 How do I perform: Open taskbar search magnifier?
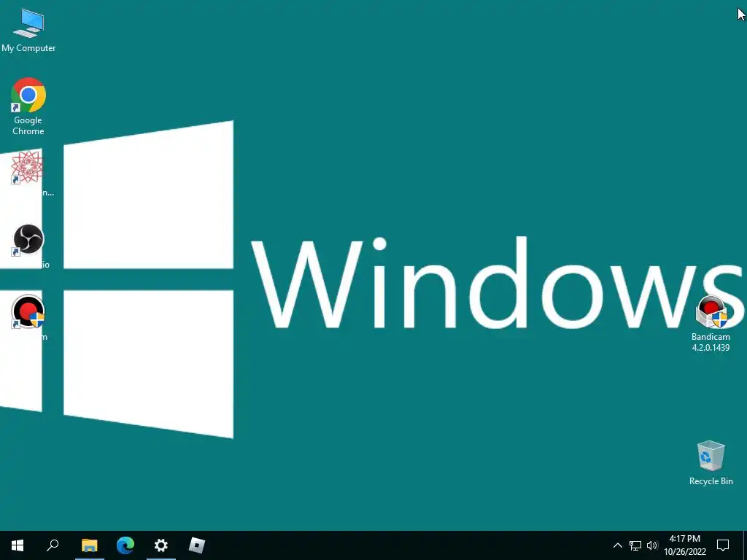click(53, 545)
